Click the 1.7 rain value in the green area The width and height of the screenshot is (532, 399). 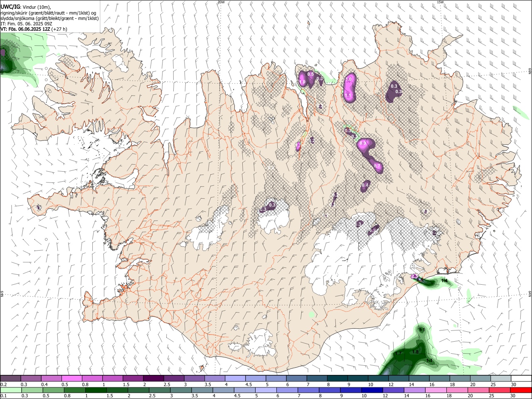pos(398,353)
